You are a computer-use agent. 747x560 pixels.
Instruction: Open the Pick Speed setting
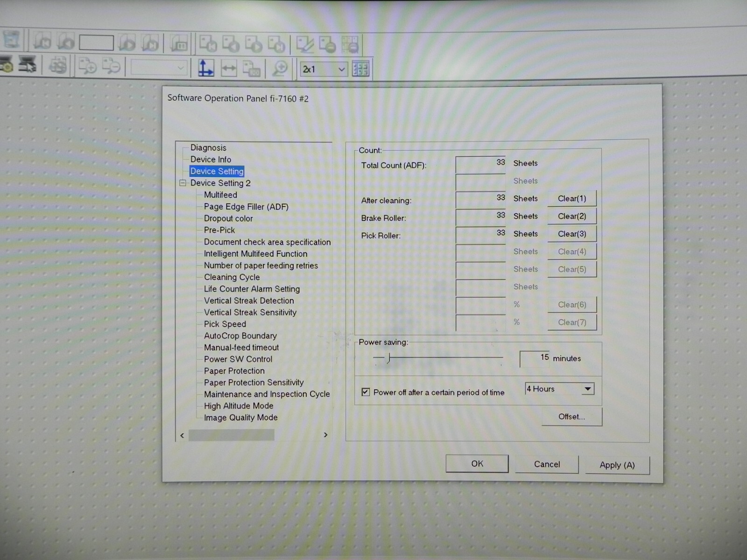click(225, 323)
